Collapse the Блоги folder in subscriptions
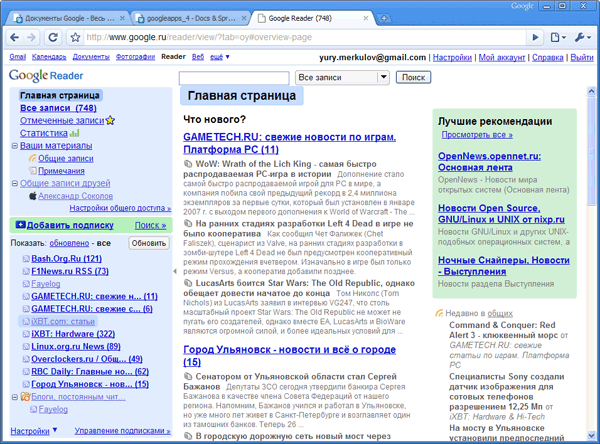 click(x=15, y=397)
